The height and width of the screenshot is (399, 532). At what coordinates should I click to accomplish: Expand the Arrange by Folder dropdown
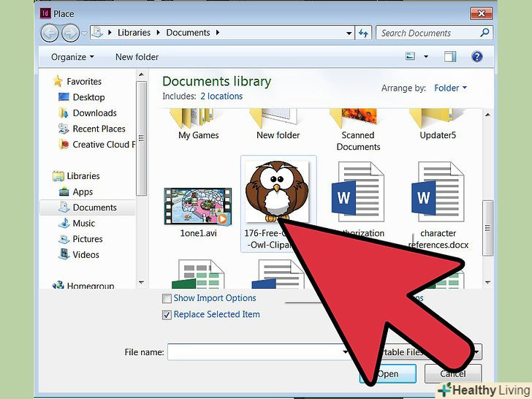coord(450,88)
